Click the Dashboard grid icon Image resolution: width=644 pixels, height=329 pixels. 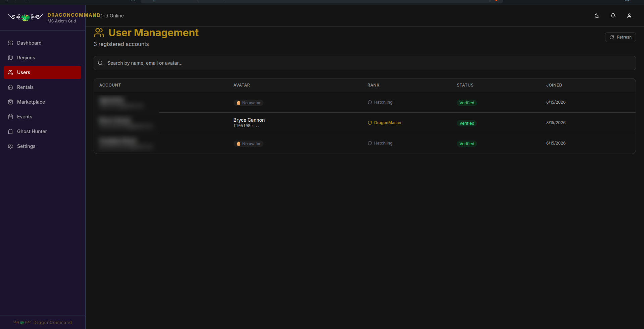point(10,43)
